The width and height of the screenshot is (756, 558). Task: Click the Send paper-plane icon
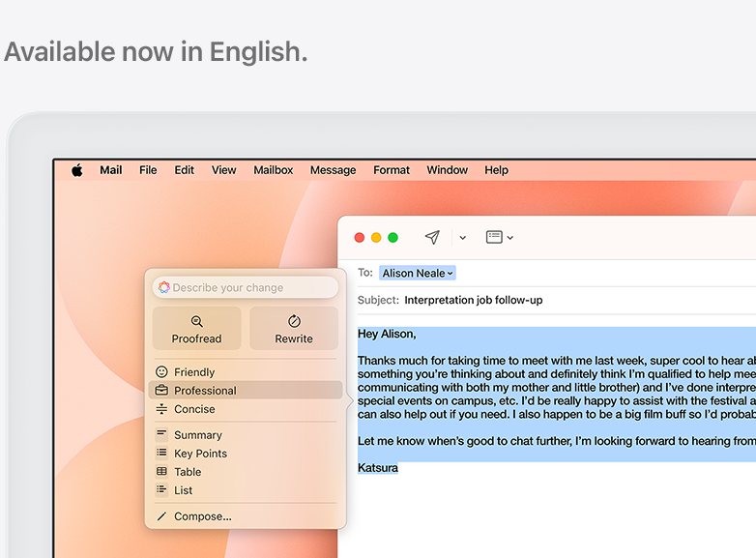432,237
